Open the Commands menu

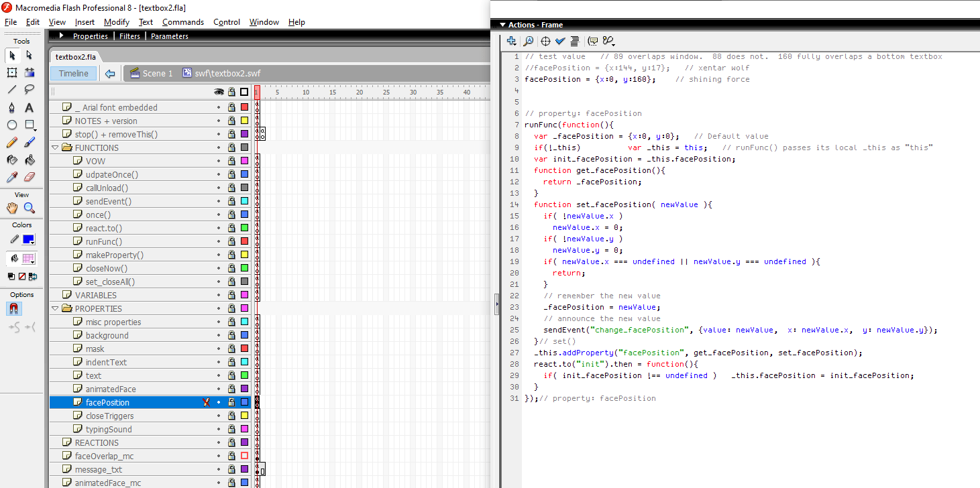182,22
